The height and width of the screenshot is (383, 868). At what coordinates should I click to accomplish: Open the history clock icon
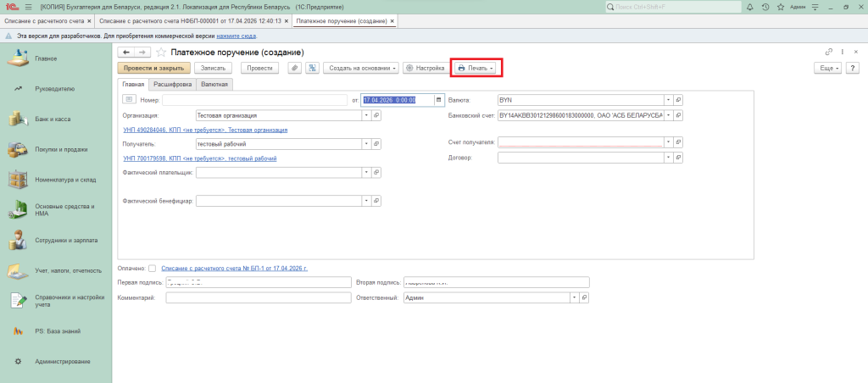(765, 7)
